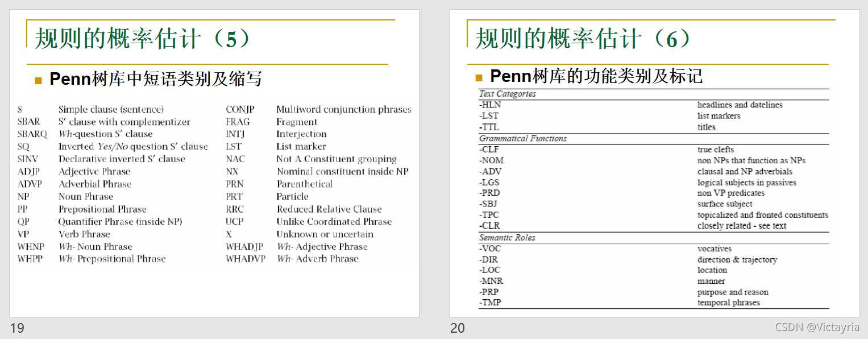The width and height of the screenshot is (868, 339).
Task: Click the CONJP abbreviation
Action: pos(240,109)
